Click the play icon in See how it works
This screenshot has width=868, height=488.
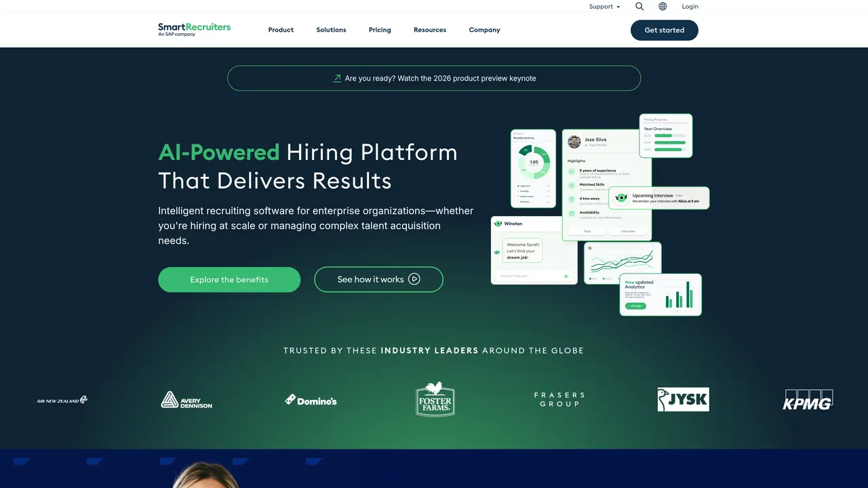[x=414, y=279]
